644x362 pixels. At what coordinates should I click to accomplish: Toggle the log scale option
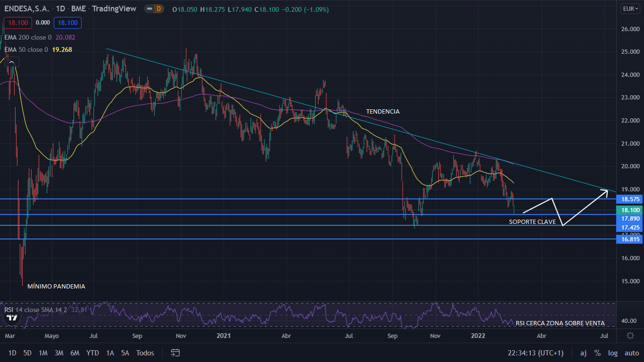point(613,353)
